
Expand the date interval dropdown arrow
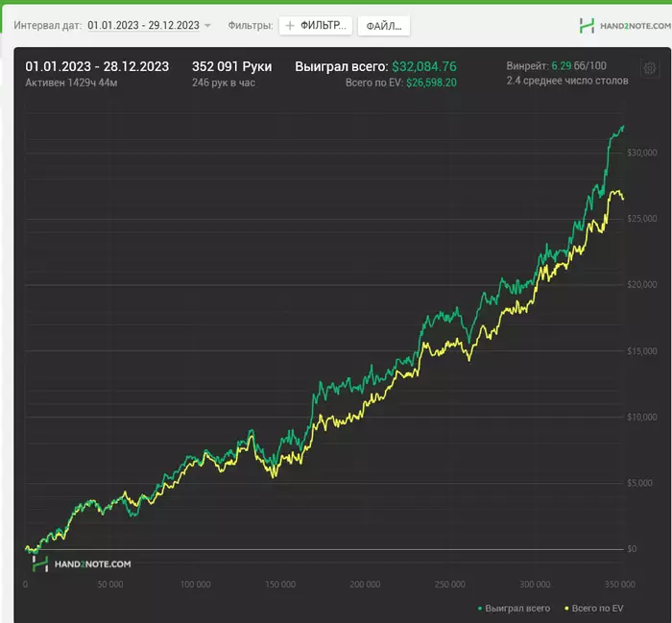coord(207,26)
